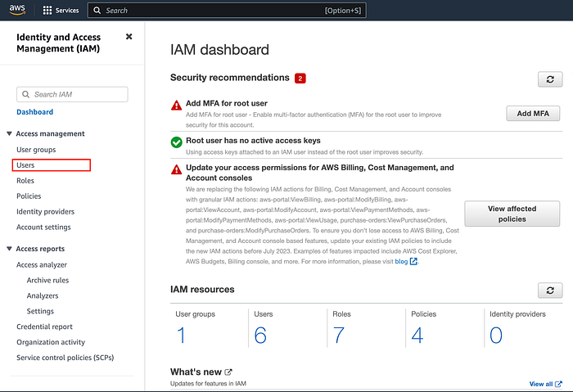
Task: Open Analyzers under Access analyzer
Action: 43,295
